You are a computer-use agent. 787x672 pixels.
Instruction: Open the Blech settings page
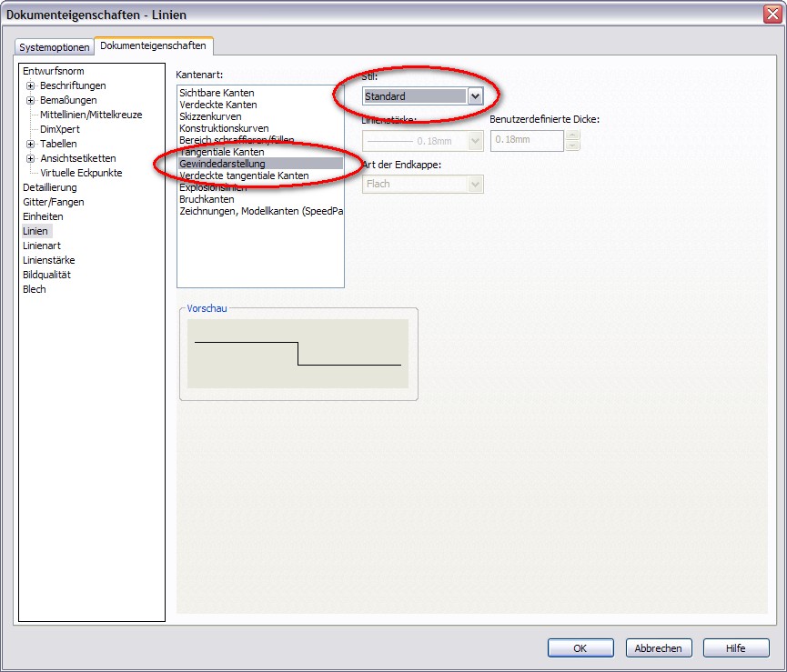(x=35, y=289)
